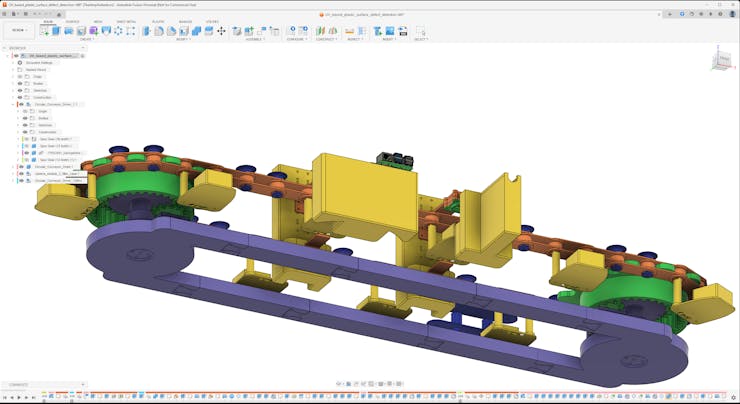Click the ViewCube in the top-right corner
This screenshot has width=740, height=404.
pyautogui.click(x=722, y=61)
